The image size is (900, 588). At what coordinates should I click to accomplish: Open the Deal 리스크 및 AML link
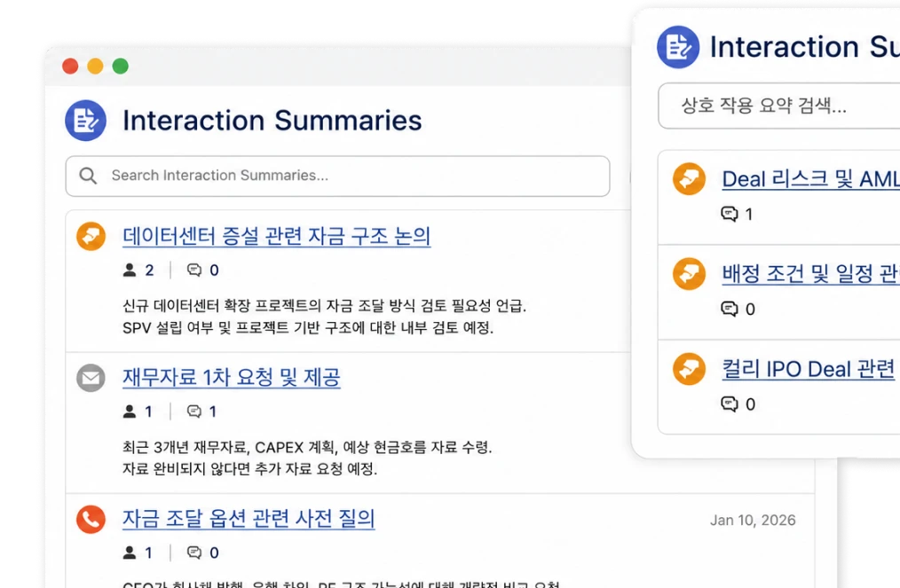810,179
